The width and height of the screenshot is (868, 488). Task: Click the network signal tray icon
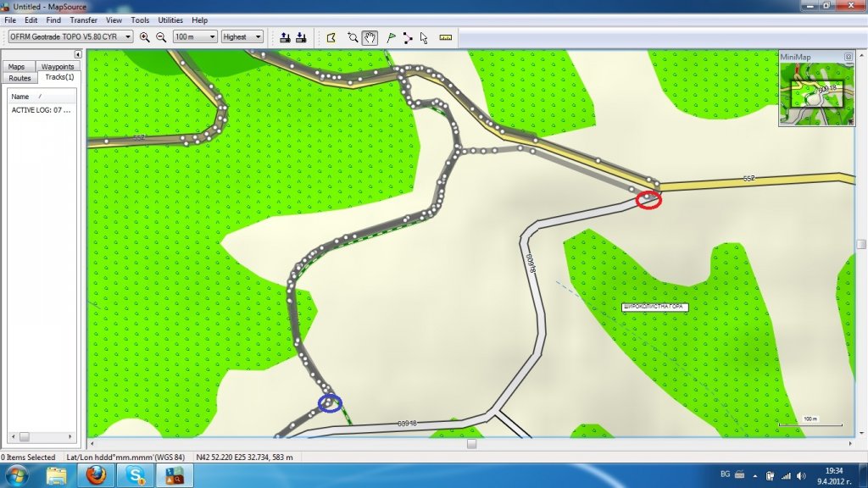pyautogui.click(x=786, y=476)
